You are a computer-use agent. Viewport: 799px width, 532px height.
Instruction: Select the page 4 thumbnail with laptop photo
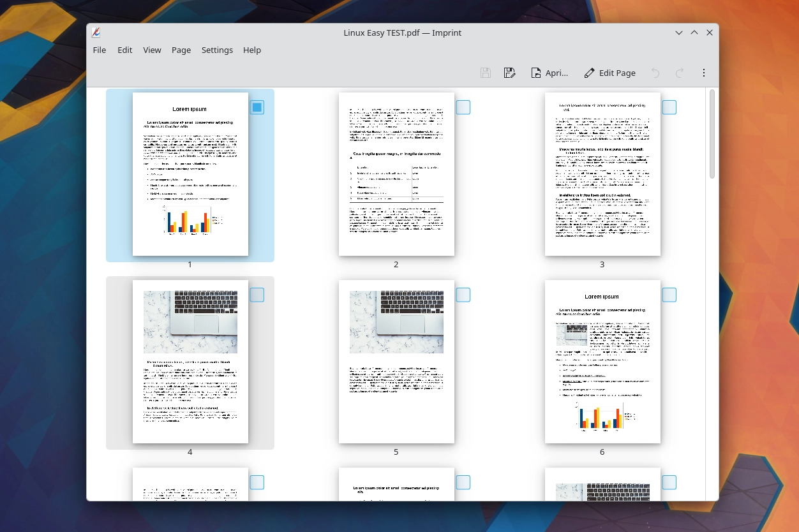point(190,362)
